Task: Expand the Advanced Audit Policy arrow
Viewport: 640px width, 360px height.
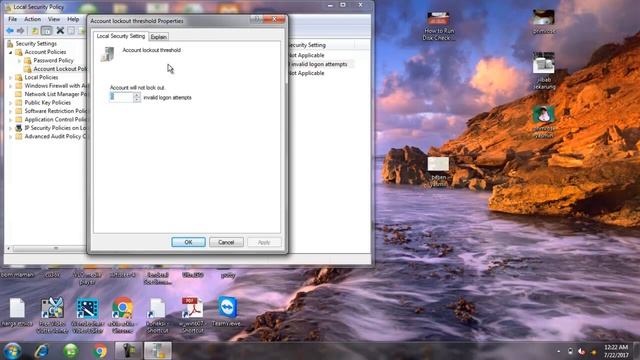Action: click(x=11, y=137)
